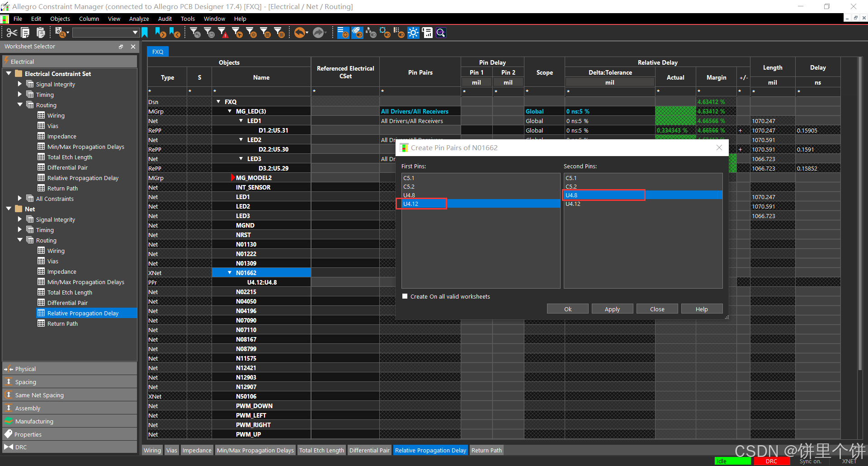
Task: Click the Find settings icon with magnifier
Action: pyautogui.click(x=60, y=33)
